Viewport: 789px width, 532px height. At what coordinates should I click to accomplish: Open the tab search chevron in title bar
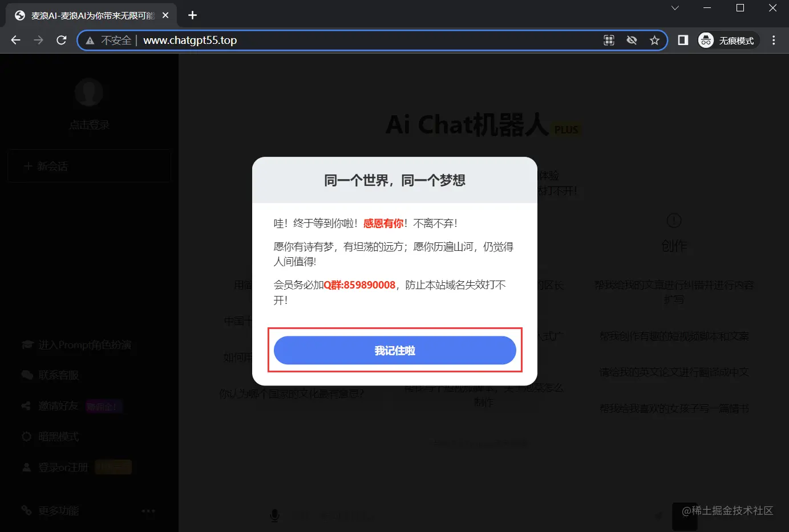pos(675,8)
